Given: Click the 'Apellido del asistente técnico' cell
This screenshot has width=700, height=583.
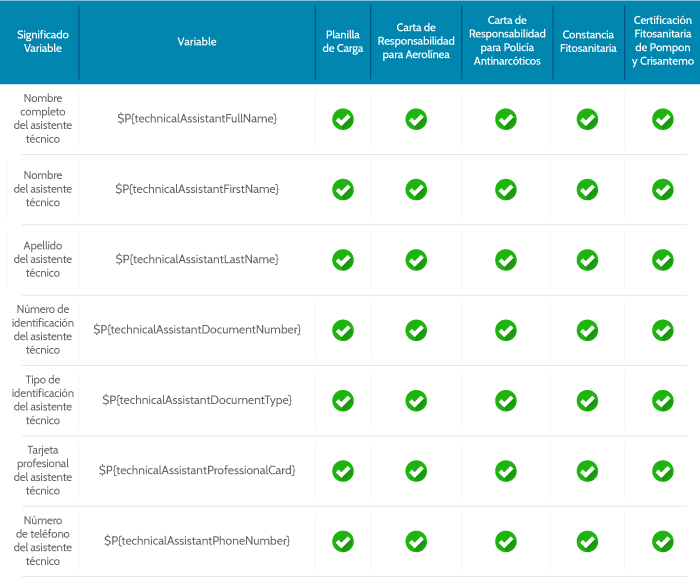Looking at the screenshot, I should coord(43,259).
